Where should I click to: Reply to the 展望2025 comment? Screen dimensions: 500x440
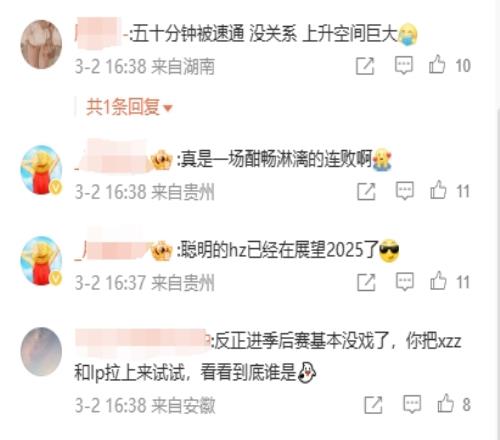coord(405,282)
